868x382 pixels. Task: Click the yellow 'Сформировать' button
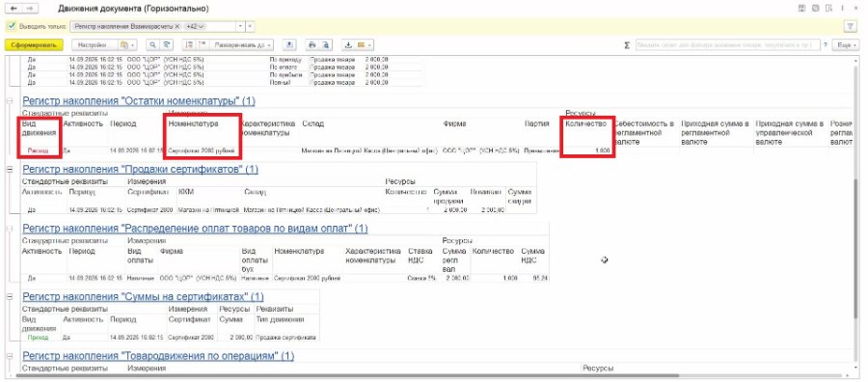click(x=33, y=44)
